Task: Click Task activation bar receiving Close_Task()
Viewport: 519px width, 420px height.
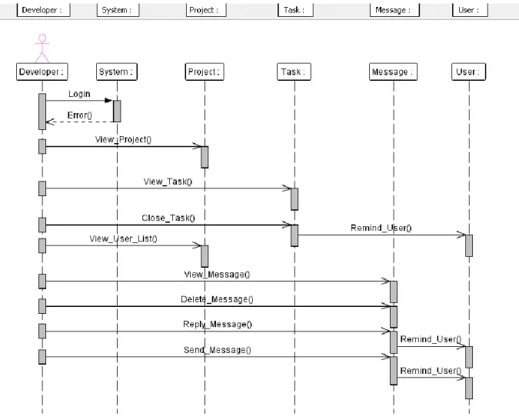Action: point(294,235)
